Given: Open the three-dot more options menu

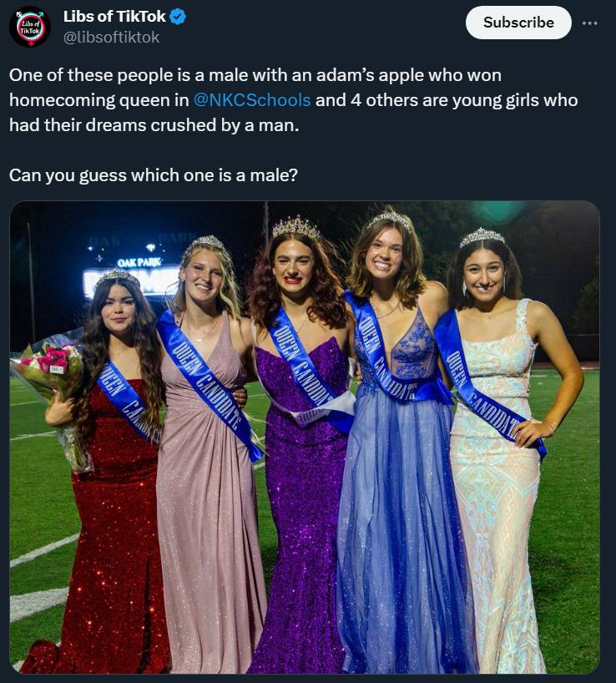Looking at the screenshot, I should [590, 23].
